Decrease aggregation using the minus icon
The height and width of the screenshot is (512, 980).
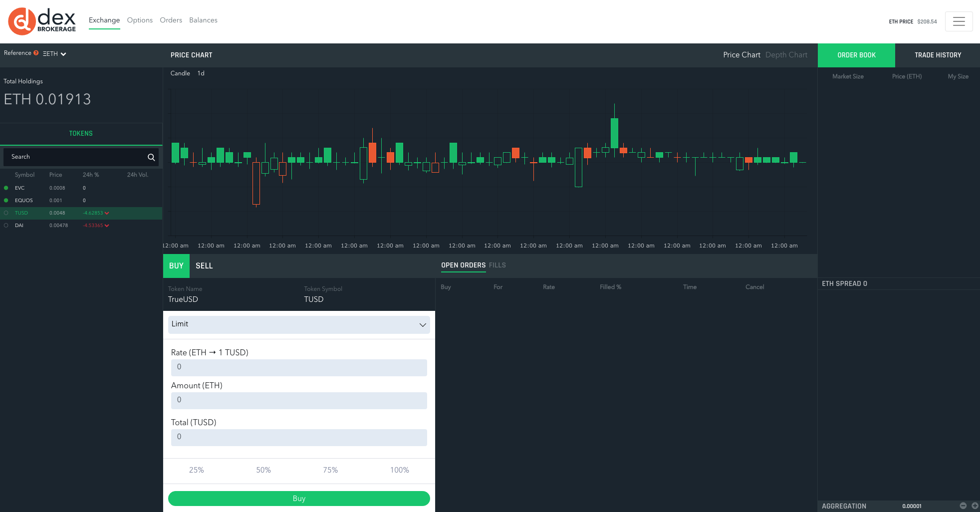[x=963, y=506]
